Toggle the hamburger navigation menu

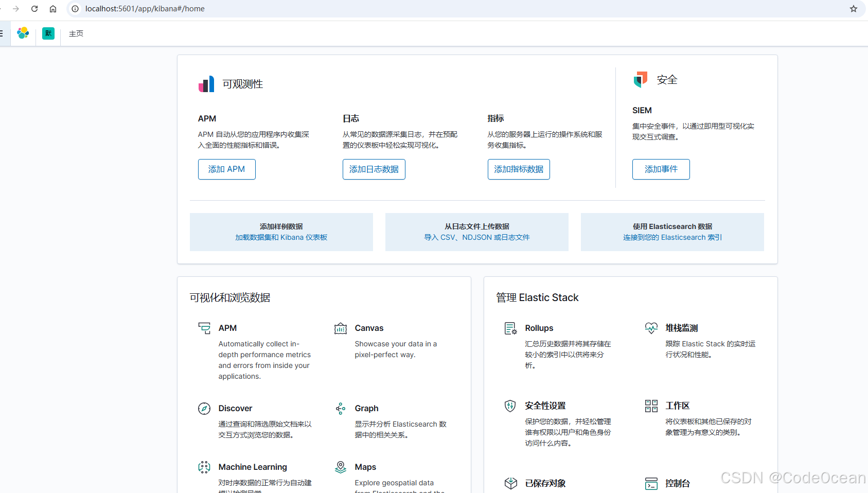point(1,33)
